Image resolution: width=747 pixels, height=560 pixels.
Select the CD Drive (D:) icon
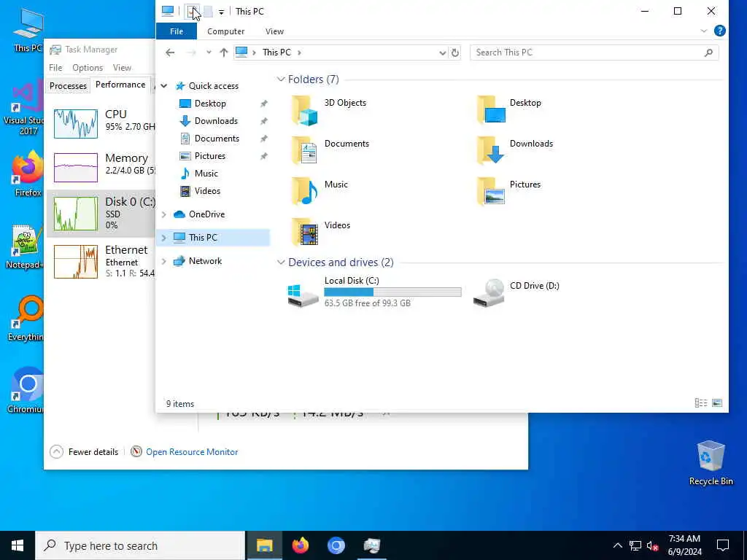point(489,293)
